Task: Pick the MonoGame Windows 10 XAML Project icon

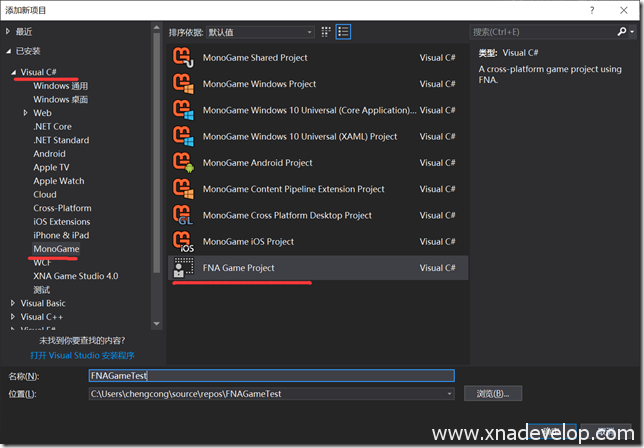Action: point(183,136)
